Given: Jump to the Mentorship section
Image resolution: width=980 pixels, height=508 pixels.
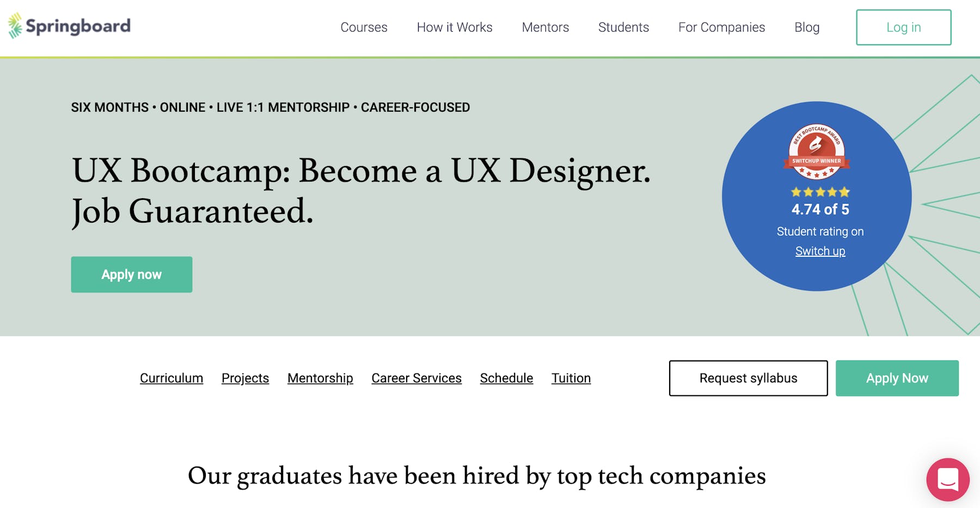Looking at the screenshot, I should [320, 378].
